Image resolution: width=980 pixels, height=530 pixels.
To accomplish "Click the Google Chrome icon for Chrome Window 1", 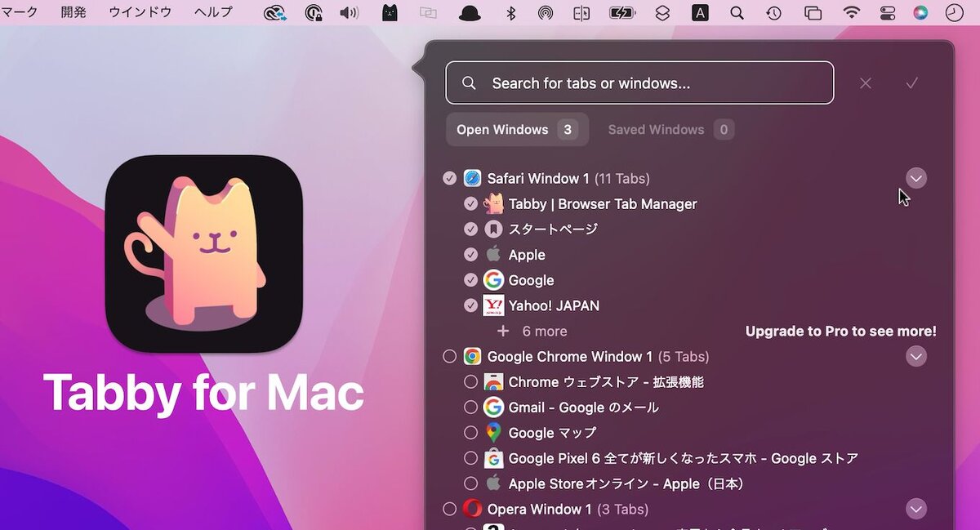I will [x=472, y=356].
